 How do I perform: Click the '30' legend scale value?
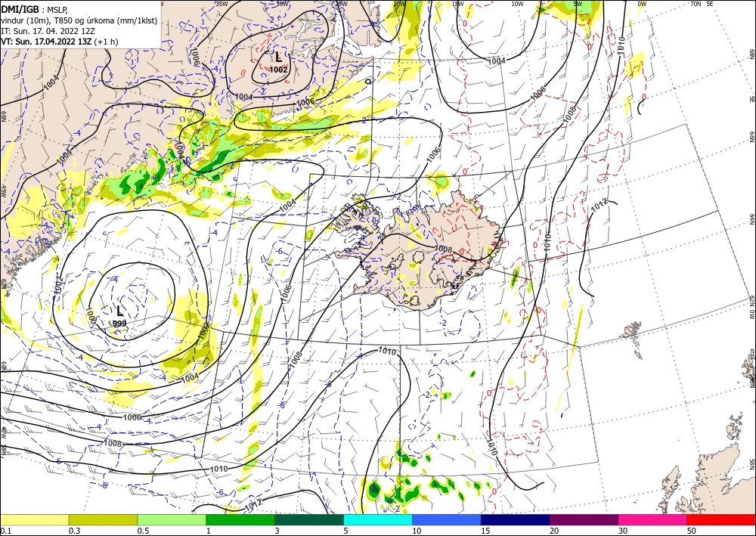tap(623, 531)
